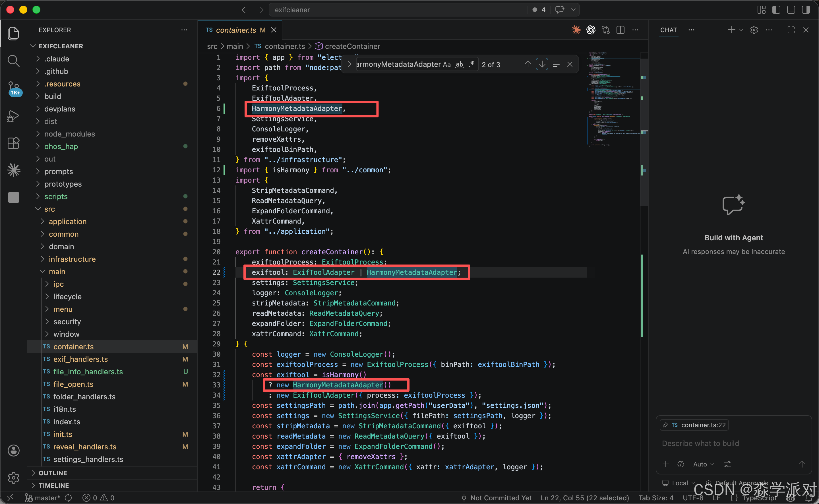Click errors and warnings count in status bar

point(99,498)
